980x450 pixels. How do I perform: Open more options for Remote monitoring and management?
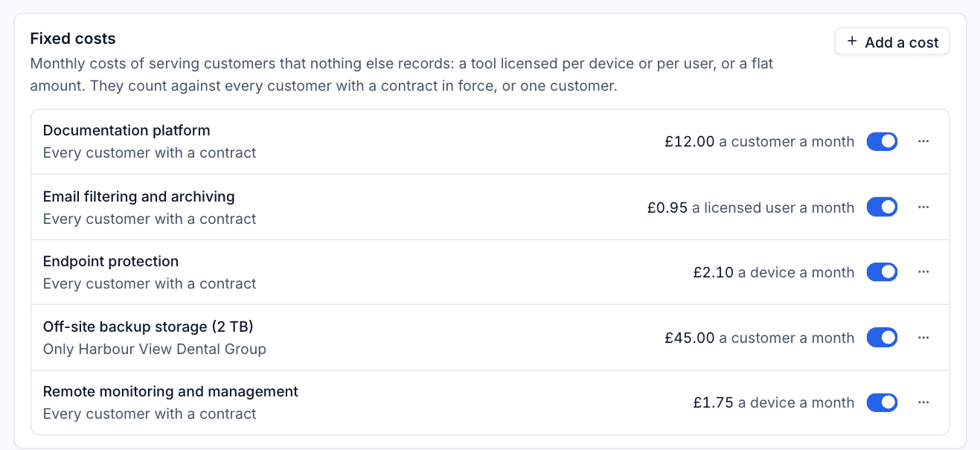click(923, 402)
